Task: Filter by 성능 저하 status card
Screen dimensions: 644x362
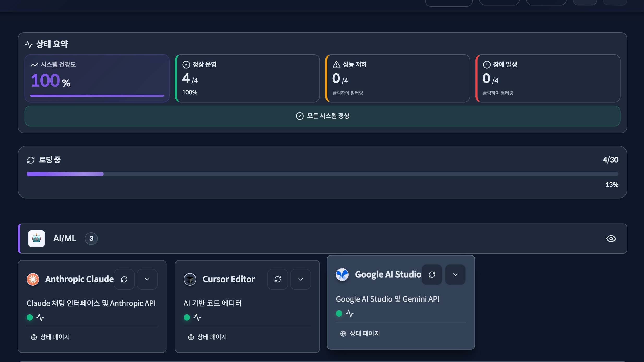Action: 397,78
